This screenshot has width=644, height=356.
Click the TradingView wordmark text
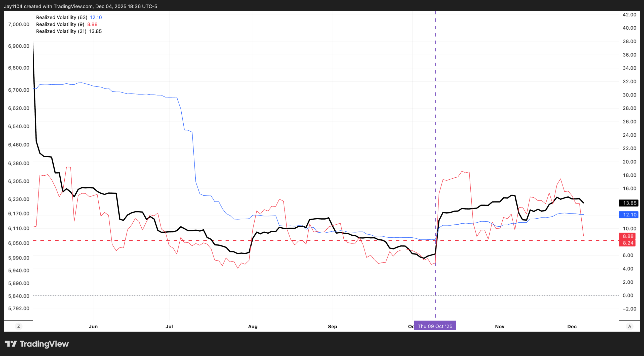[x=44, y=344]
